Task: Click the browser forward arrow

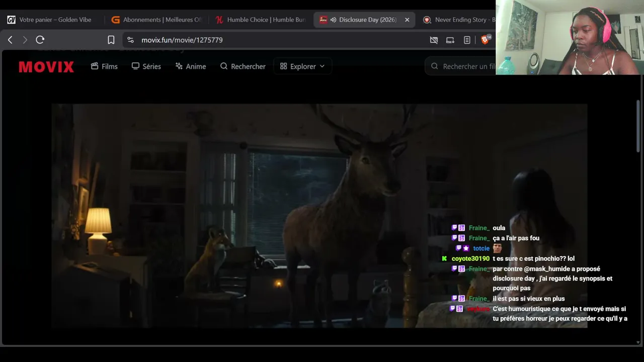Action: point(25,40)
